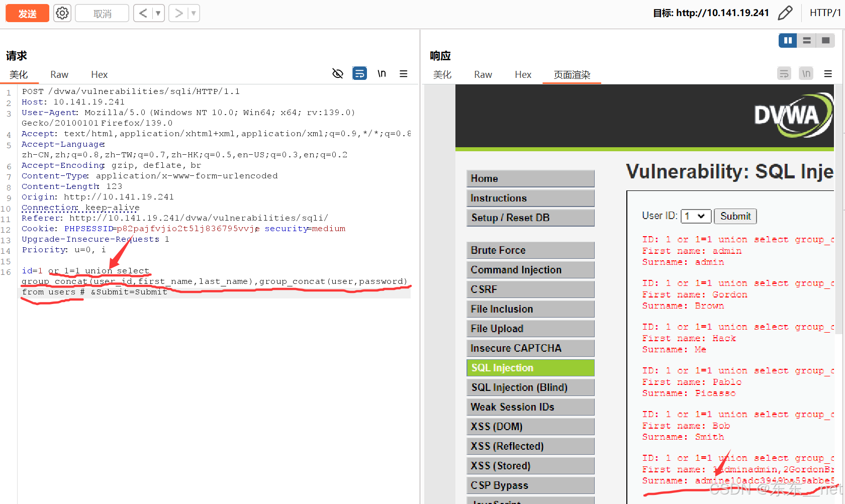Toggle word wrap icon in request panel
The width and height of the screenshot is (845, 504).
tap(359, 73)
